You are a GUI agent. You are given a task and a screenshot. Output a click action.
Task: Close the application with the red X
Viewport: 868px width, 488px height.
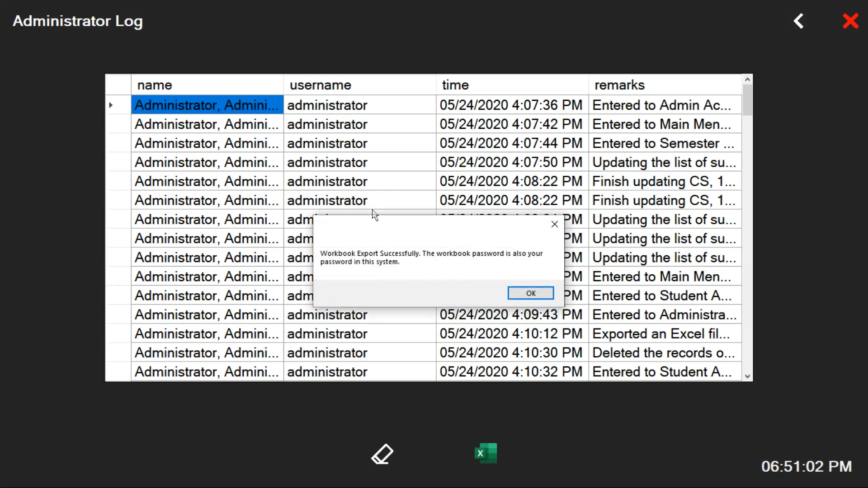point(850,21)
